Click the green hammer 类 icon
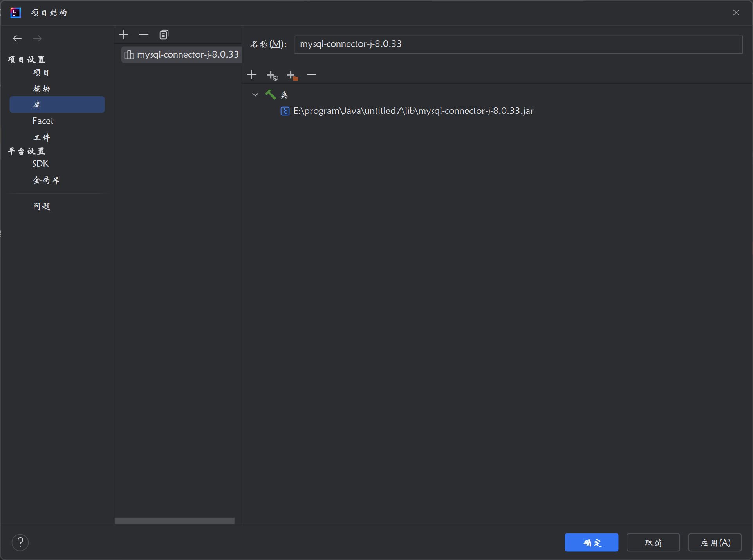This screenshot has width=753, height=560. (271, 94)
